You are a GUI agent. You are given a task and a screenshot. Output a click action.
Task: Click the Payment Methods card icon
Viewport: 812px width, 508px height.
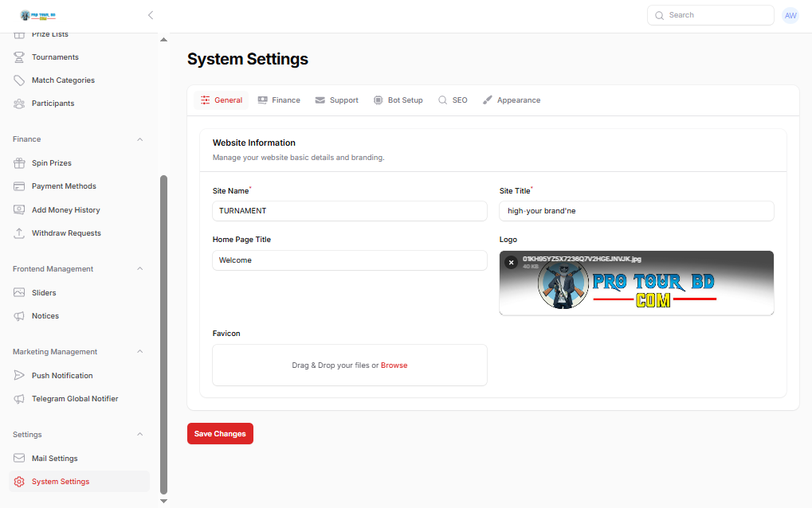click(19, 186)
